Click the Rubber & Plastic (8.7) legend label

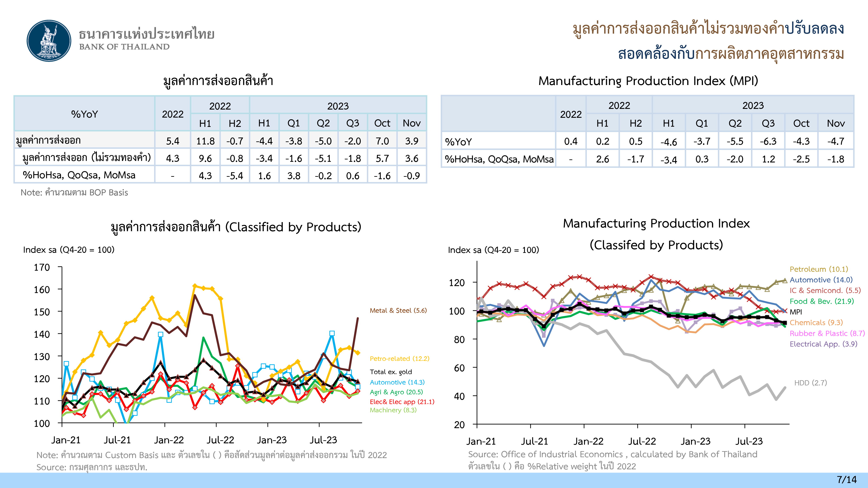pyautogui.click(x=827, y=333)
